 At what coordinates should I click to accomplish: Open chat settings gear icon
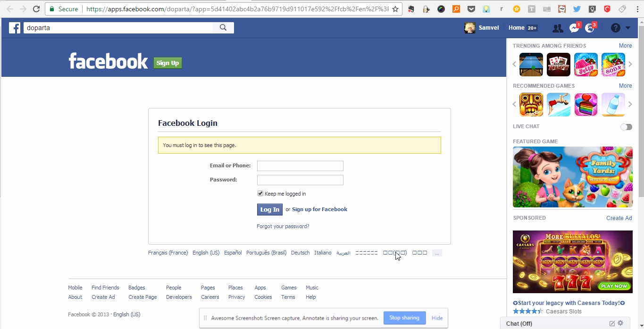pos(621,323)
